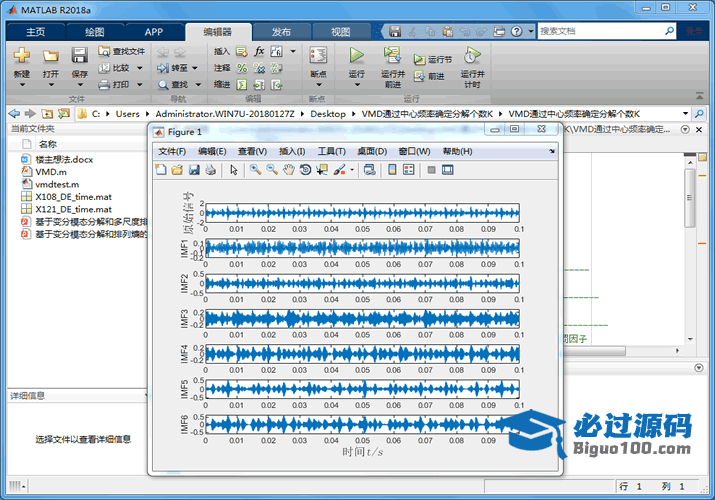This screenshot has width=715, height=500.
Task: Select the Pan hand tool in Figure toolbar
Action: [289, 170]
